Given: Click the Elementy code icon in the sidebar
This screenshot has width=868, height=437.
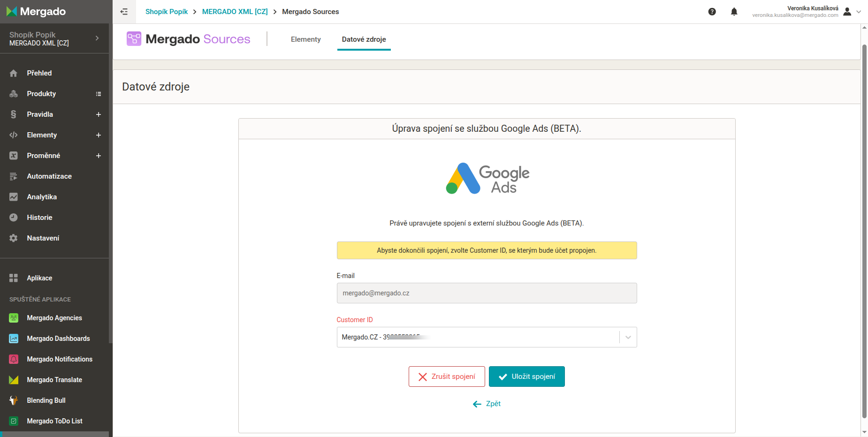Looking at the screenshot, I should pyautogui.click(x=14, y=135).
